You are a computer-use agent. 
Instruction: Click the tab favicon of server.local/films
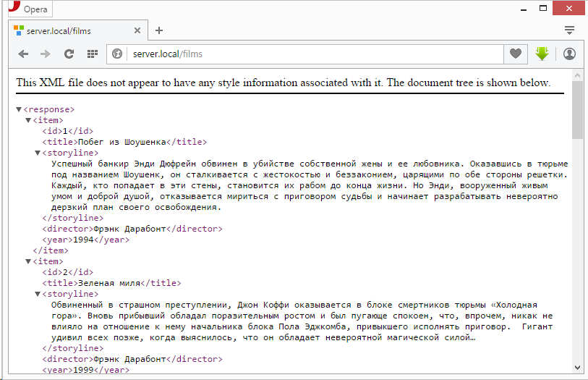tap(18, 30)
